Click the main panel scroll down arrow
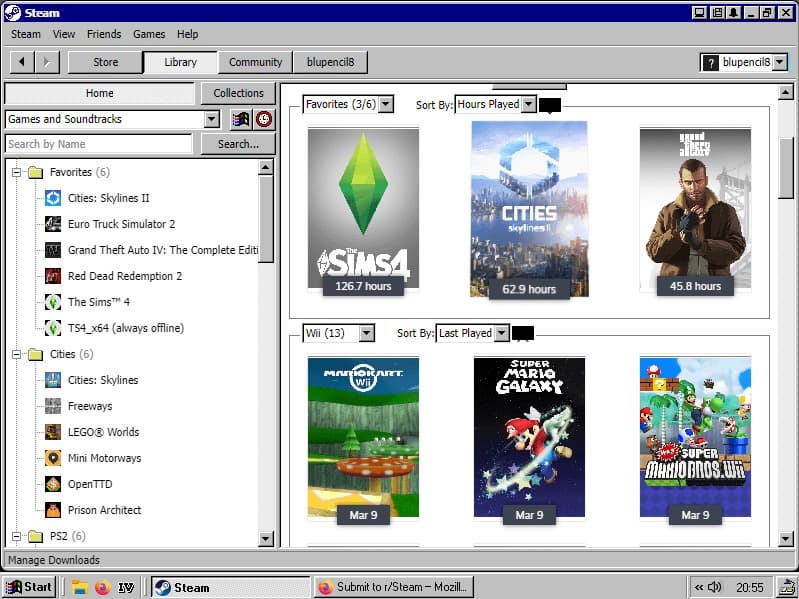Screen dimensions: 799x599 click(785, 538)
